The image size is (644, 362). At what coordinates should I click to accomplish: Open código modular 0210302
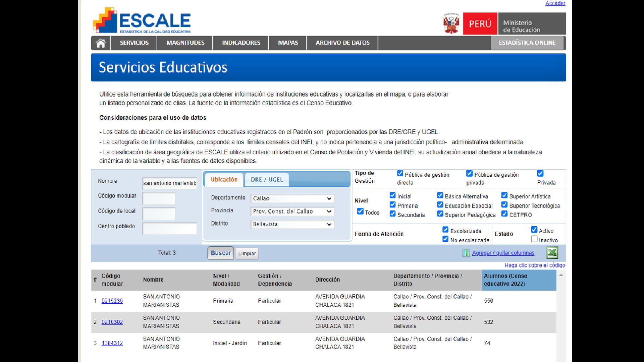(112, 322)
